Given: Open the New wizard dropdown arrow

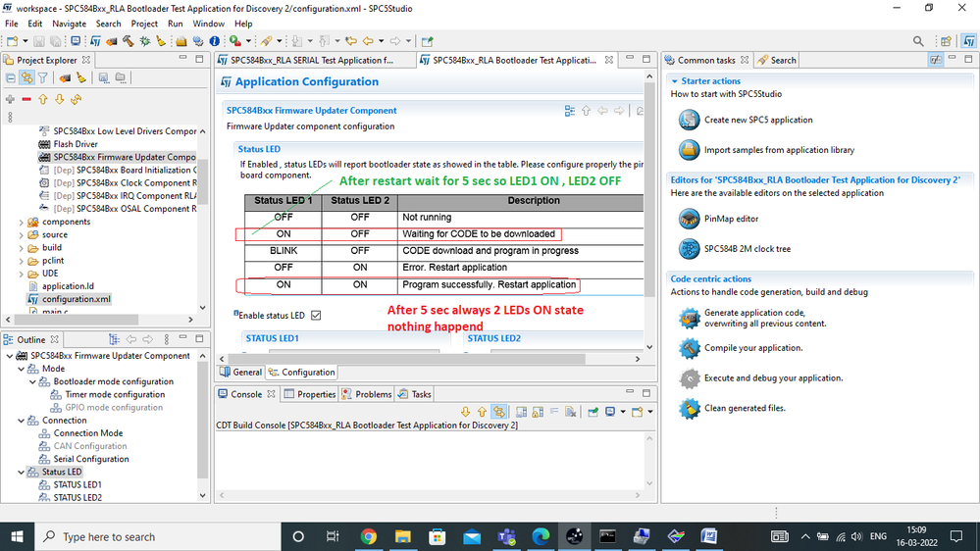Looking at the screenshot, I should [x=25, y=41].
